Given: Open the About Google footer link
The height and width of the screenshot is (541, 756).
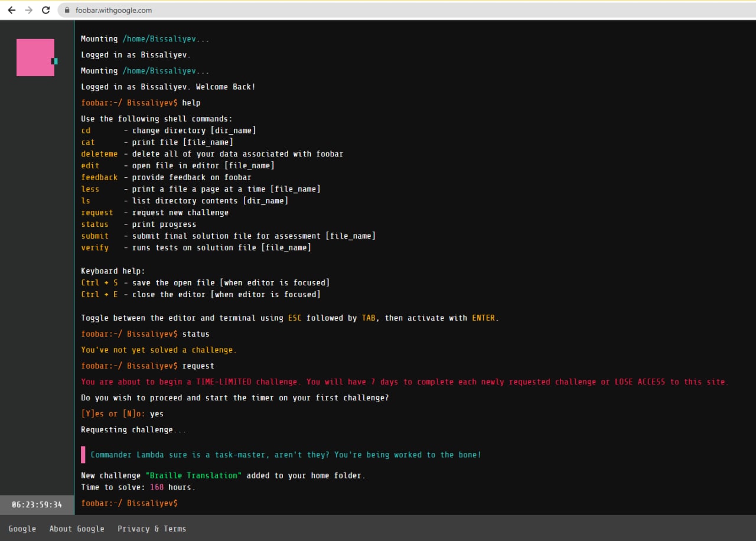Looking at the screenshot, I should [x=77, y=529].
